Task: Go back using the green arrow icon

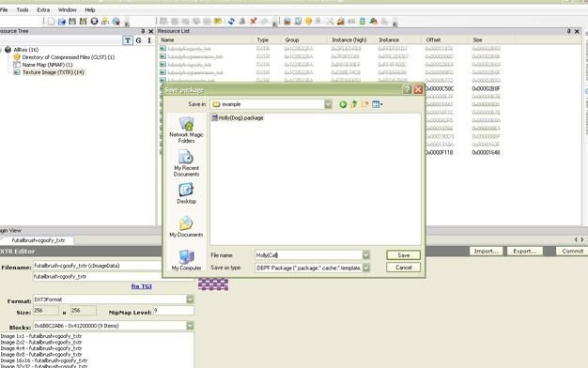Action: click(x=343, y=104)
